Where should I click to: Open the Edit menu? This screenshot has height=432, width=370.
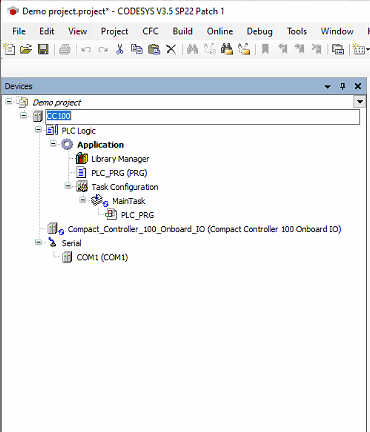[47, 31]
